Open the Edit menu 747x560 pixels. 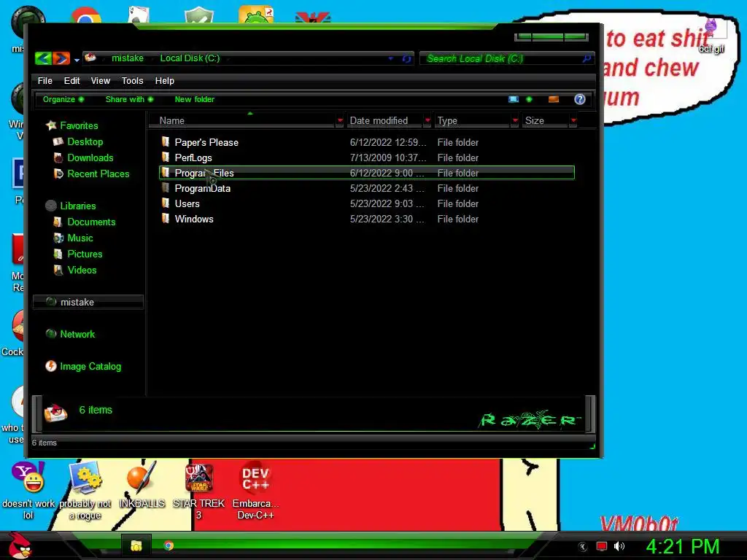point(72,80)
